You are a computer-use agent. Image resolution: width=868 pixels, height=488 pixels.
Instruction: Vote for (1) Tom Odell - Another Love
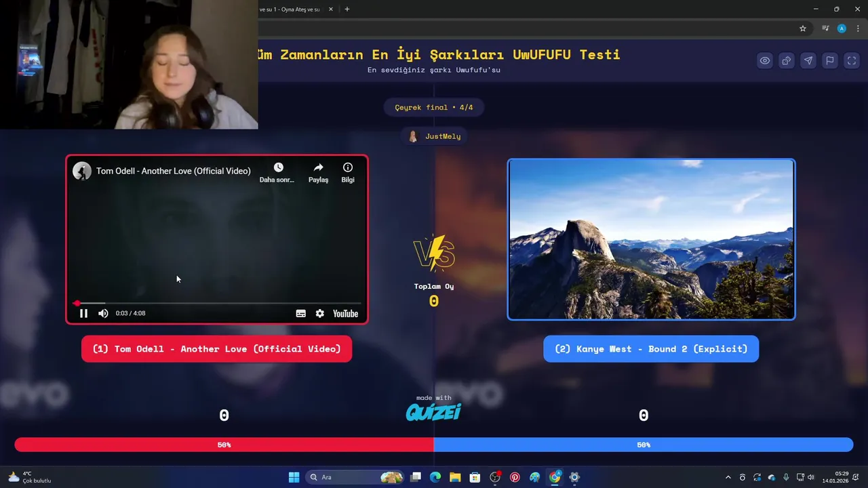pos(216,349)
